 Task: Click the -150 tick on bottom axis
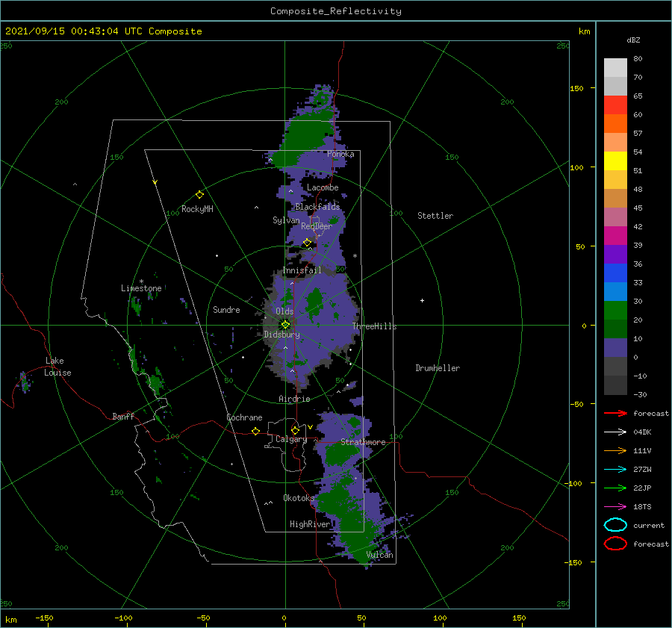[x=44, y=618]
